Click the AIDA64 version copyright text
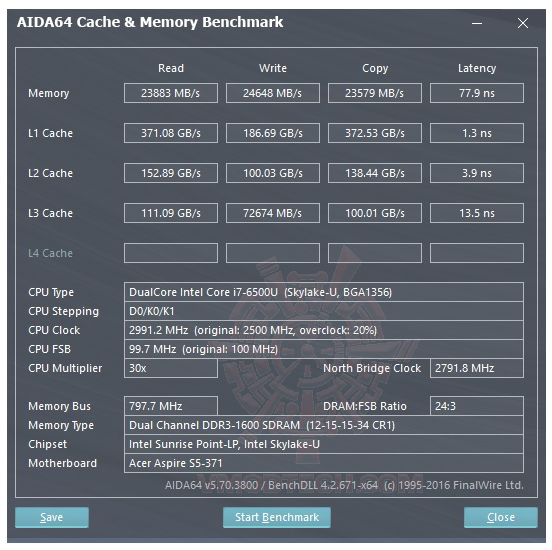 click(344, 485)
